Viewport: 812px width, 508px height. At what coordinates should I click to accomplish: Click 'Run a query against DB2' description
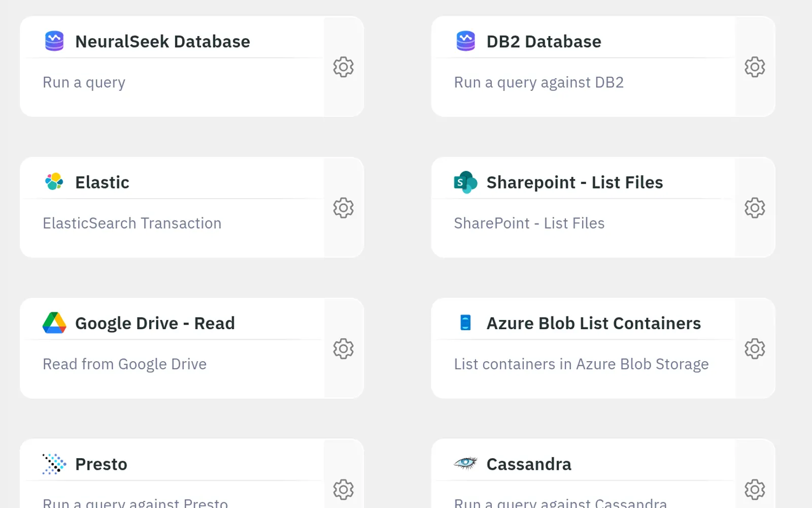(538, 82)
